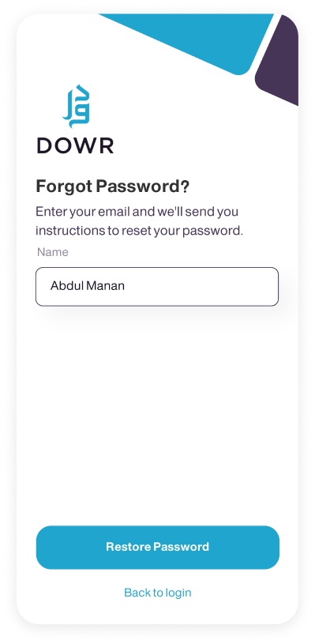Screen dimensions: 315x644
Task: Click the DOWR wordmark text
Action: 75,146
